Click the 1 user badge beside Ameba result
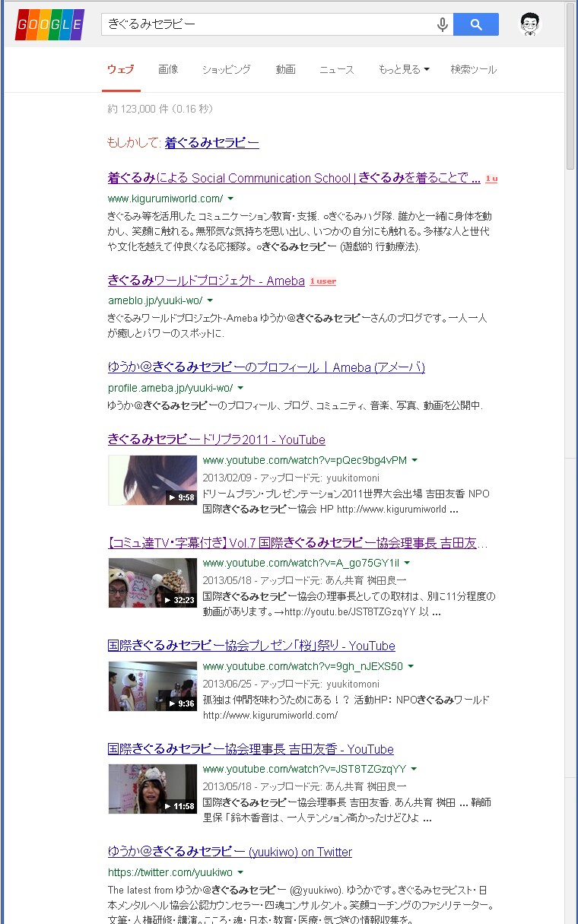 coord(322,281)
